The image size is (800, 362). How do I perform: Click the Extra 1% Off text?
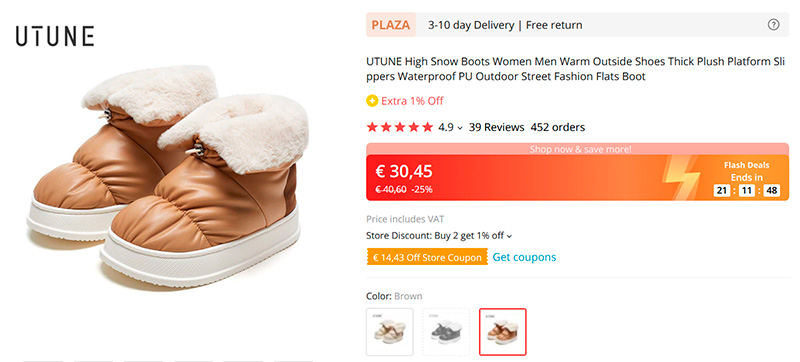(x=412, y=101)
